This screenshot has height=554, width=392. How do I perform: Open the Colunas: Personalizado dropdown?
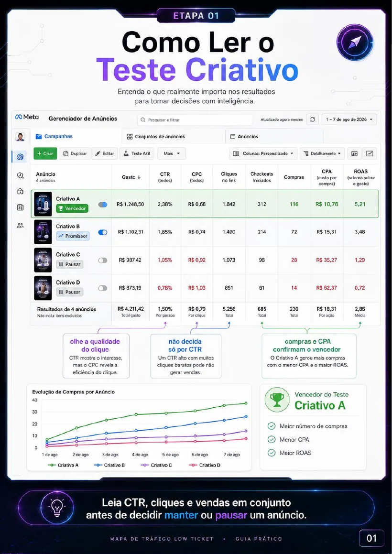pos(263,154)
